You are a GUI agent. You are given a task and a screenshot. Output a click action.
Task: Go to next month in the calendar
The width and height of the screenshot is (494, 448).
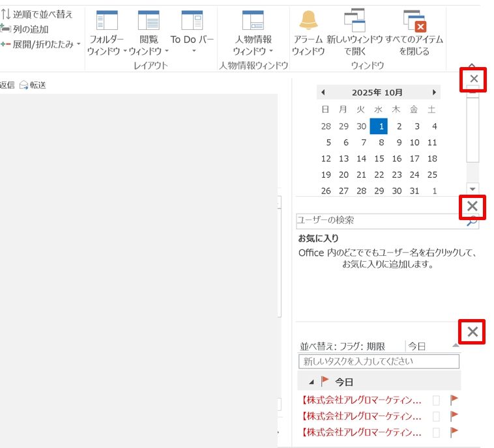point(434,92)
